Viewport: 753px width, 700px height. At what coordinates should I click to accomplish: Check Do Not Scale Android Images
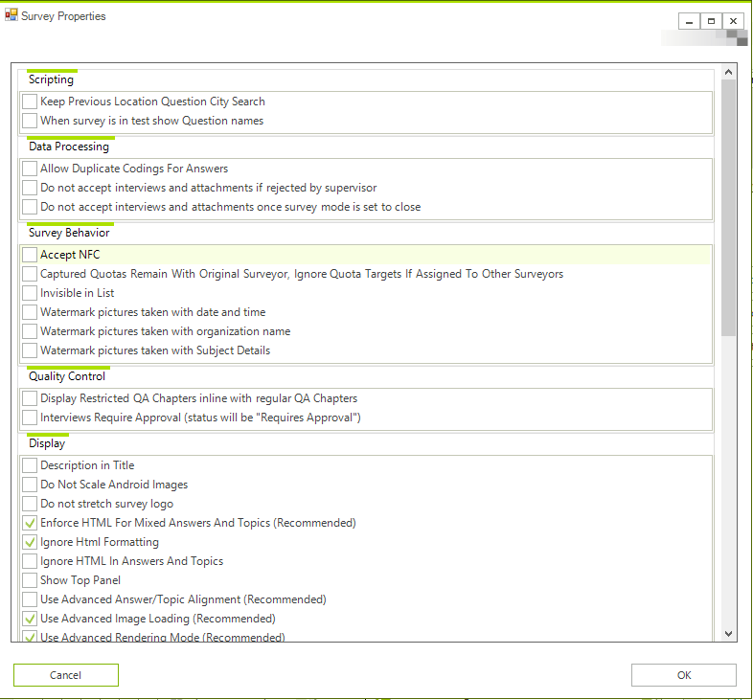[30, 485]
